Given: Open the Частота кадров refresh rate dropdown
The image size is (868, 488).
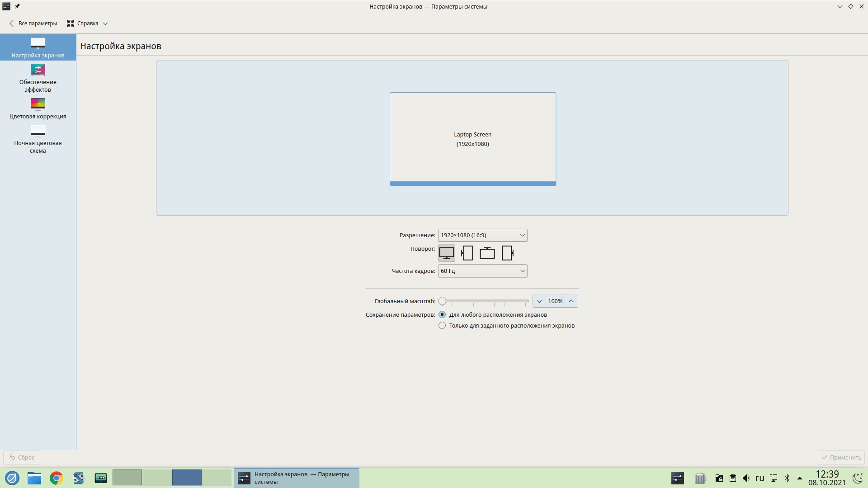Looking at the screenshot, I should (x=482, y=271).
